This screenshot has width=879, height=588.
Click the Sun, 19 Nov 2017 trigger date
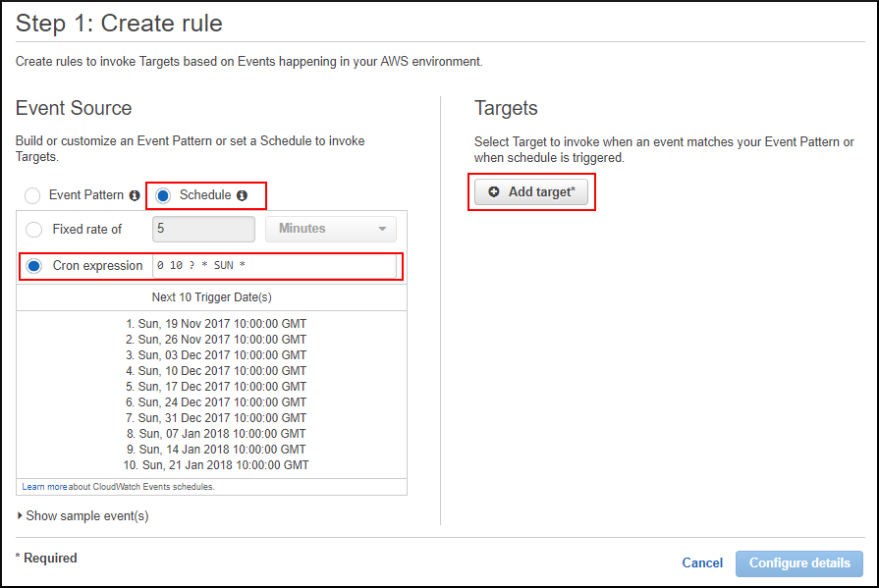pyautogui.click(x=215, y=323)
